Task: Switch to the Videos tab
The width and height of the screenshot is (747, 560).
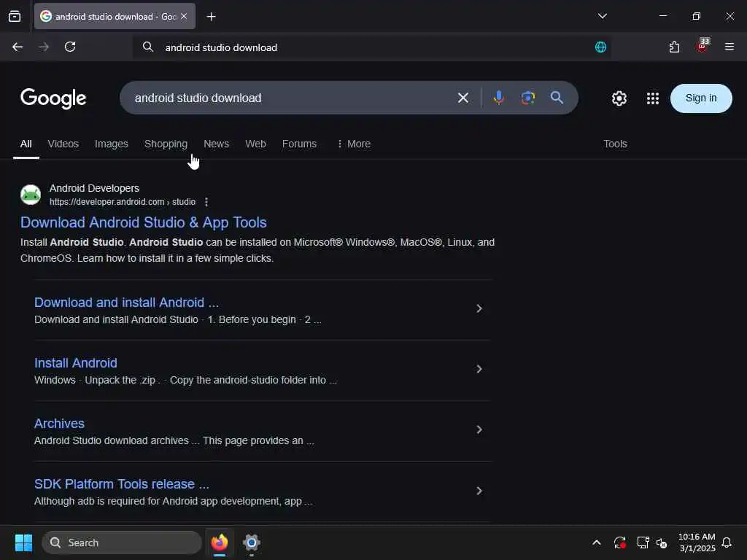Action: [63, 144]
